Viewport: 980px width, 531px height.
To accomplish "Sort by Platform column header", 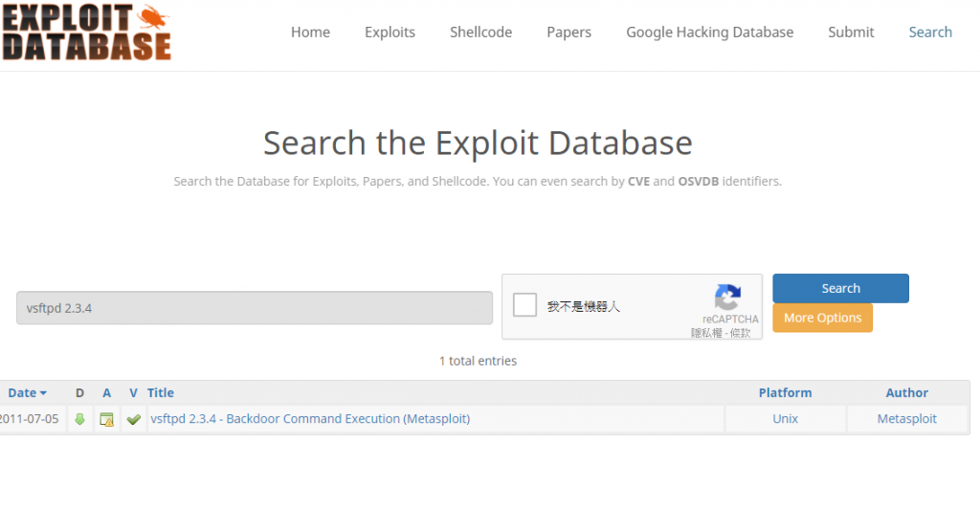I will pos(785,393).
